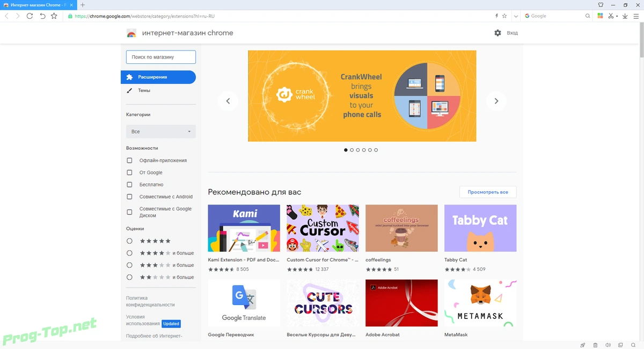Go back using the browser back arrow

(6, 16)
